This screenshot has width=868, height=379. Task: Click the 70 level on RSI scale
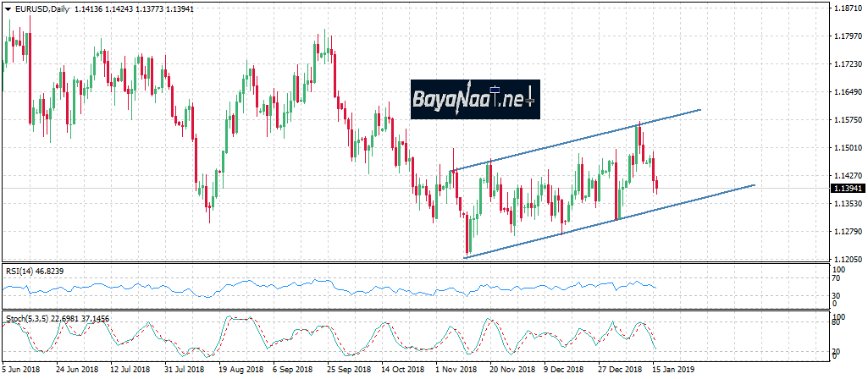coord(839,278)
